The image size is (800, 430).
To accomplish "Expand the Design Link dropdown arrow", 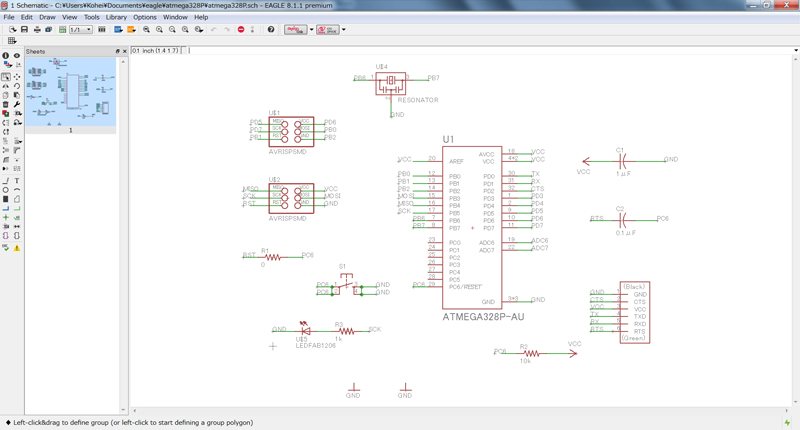I will [x=312, y=30].
